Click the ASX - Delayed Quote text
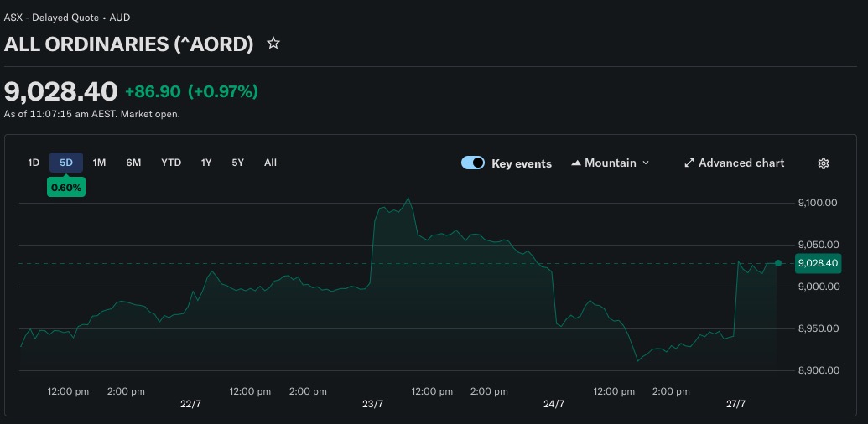This screenshot has height=424, width=868. point(51,18)
